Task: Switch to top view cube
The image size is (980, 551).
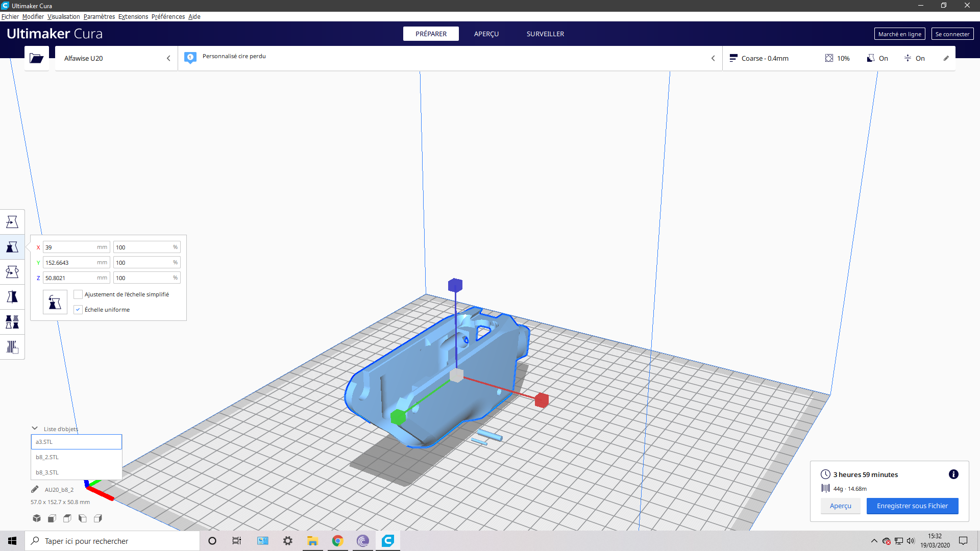Action: (67, 518)
